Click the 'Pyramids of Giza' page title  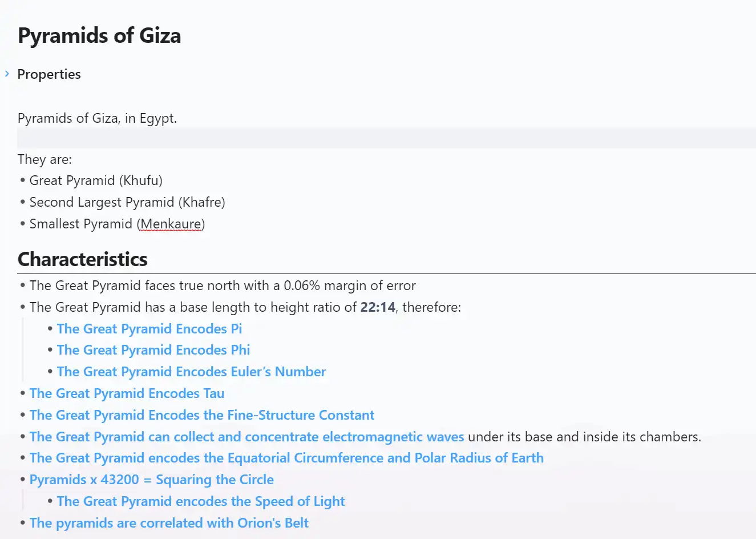tap(99, 35)
